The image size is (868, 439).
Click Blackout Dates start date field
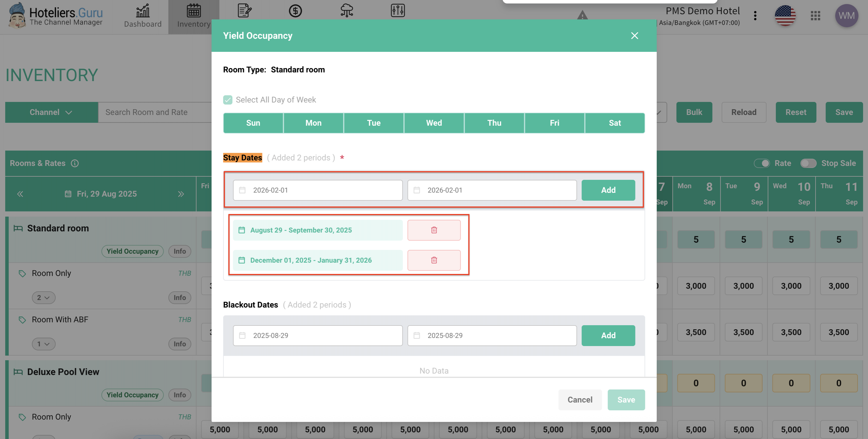pos(318,336)
